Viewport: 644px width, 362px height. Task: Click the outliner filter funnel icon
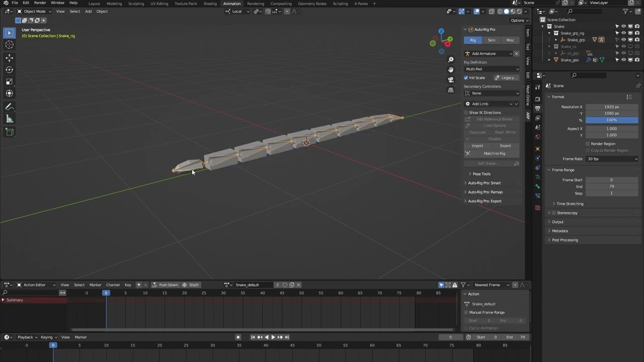pyautogui.click(x=626, y=11)
